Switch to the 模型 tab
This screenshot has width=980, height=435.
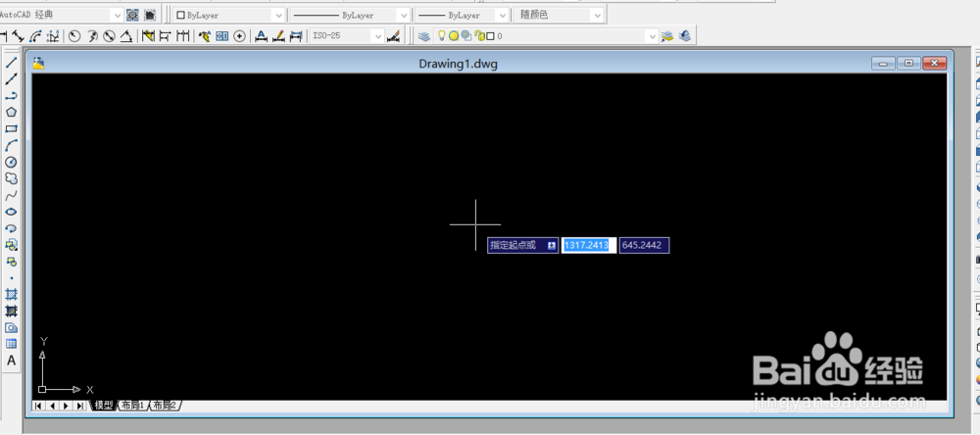104,406
